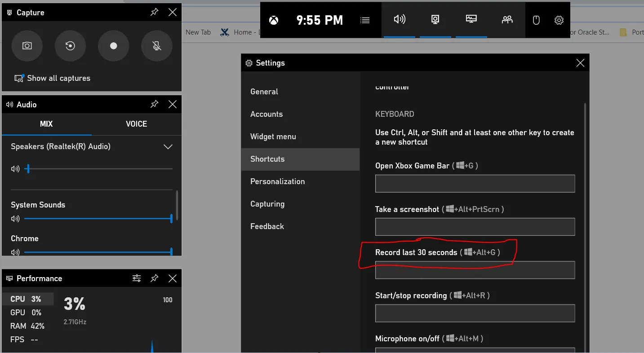Take a screenshot with the camera button

pos(27,46)
